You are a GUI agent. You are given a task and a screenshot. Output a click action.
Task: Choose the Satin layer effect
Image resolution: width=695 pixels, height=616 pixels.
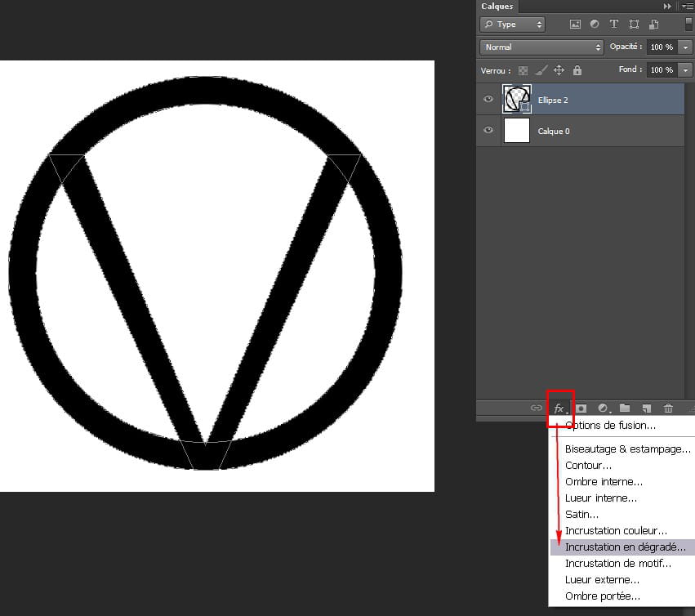point(623,515)
